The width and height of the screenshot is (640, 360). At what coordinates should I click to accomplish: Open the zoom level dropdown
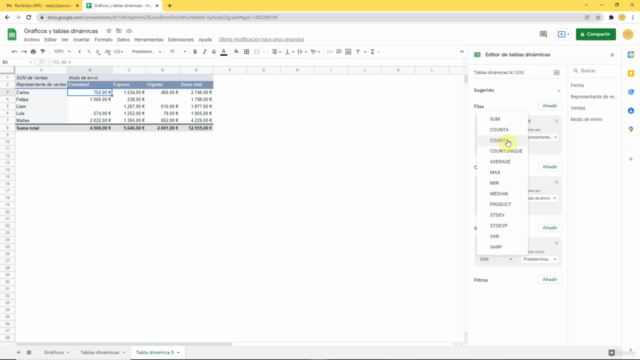coord(62,52)
